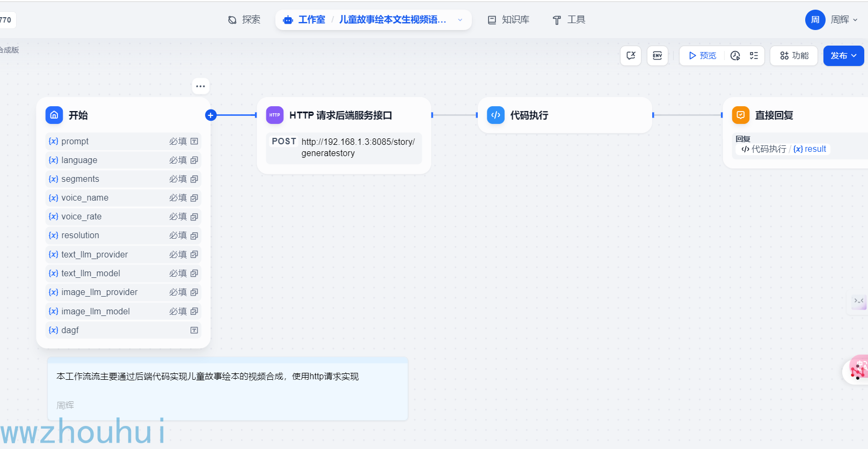Click the blue plus handle on 开始 node
The width and height of the screenshot is (868, 449).
tap(211, 115)
